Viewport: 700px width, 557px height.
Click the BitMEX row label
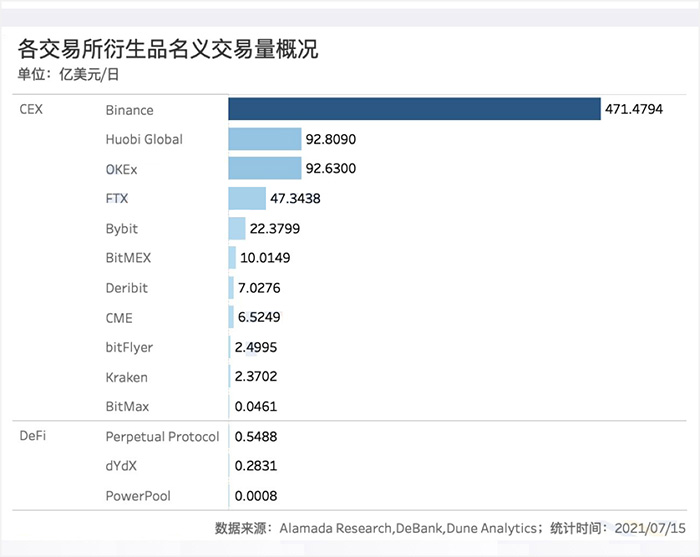tap(128, 258)
